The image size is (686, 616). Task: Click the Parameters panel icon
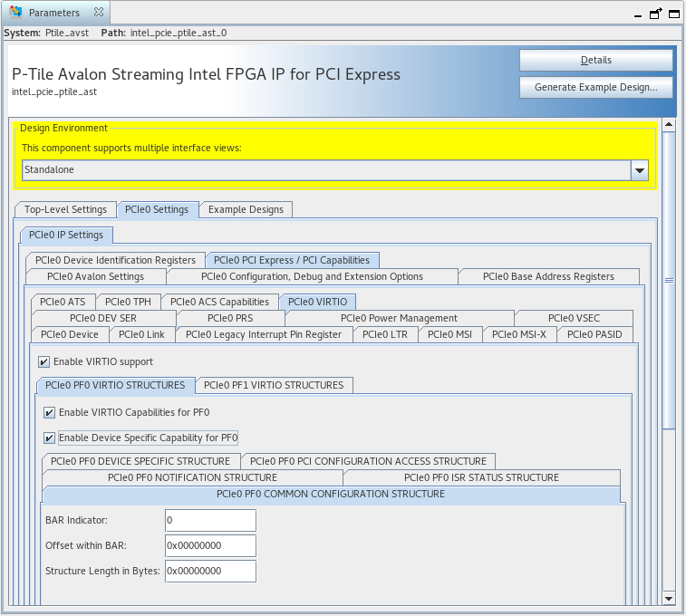click(x=15, y=13)
